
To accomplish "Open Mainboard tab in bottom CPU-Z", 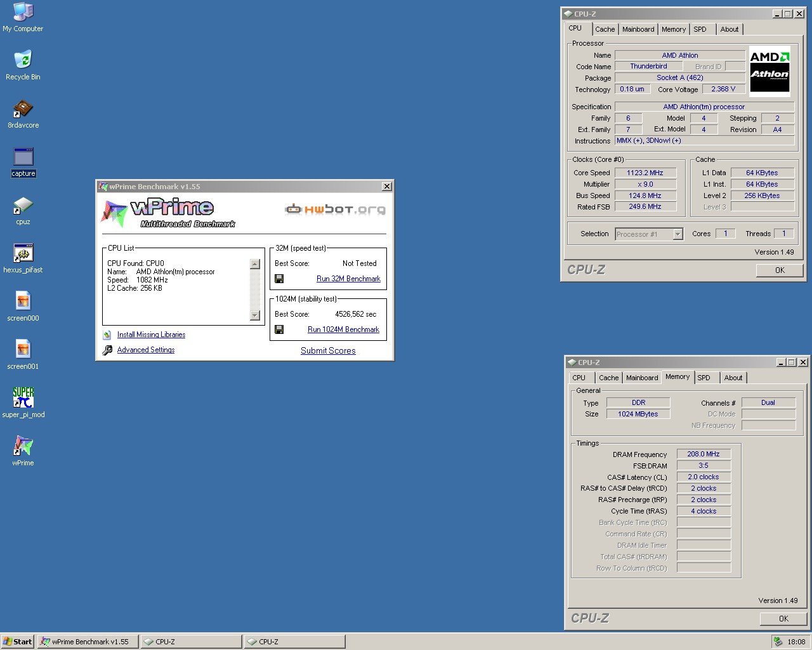I will [642, 378].
